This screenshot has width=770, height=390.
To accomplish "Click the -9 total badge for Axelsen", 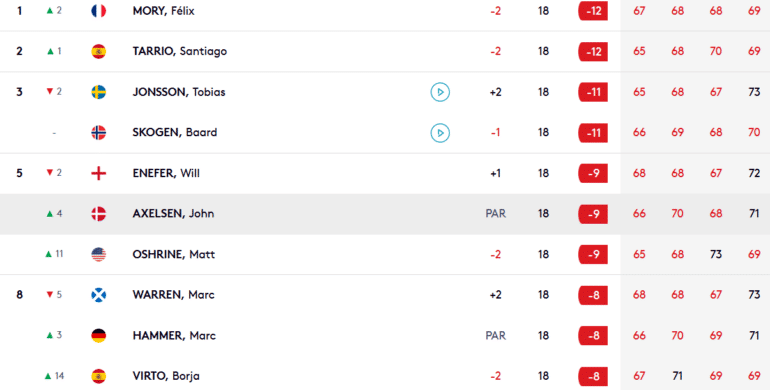I will pos(593,214).
